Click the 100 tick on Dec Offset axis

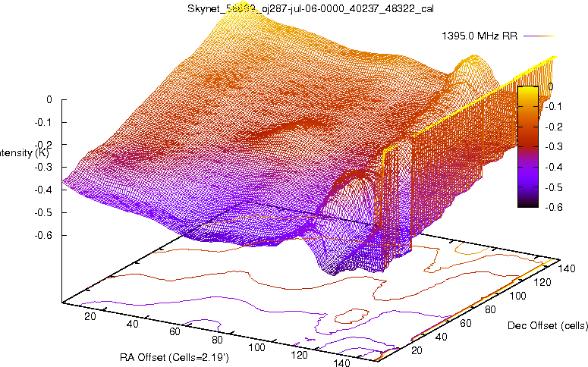pyautogui.click(x=517, y=296)
